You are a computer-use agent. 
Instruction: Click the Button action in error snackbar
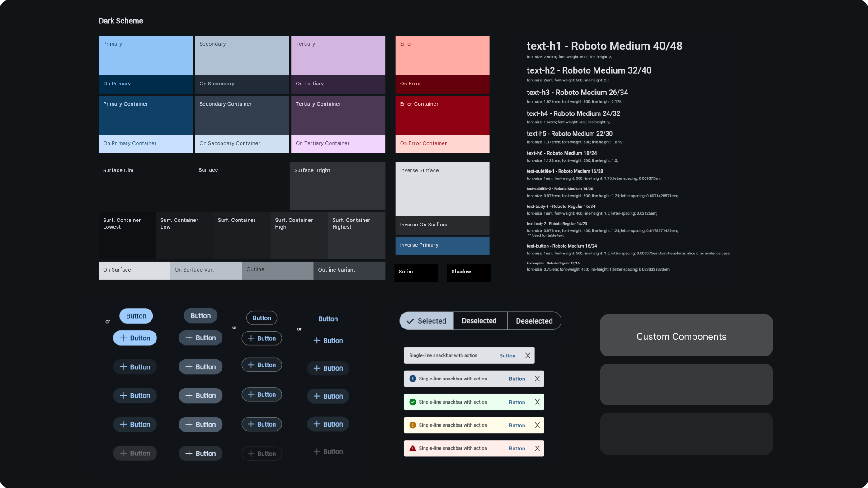517,449
